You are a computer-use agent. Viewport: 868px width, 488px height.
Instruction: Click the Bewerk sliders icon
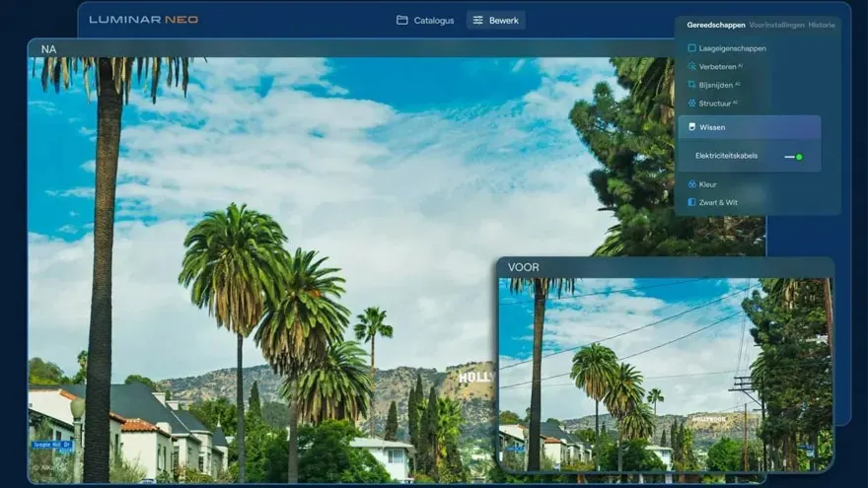477,20
